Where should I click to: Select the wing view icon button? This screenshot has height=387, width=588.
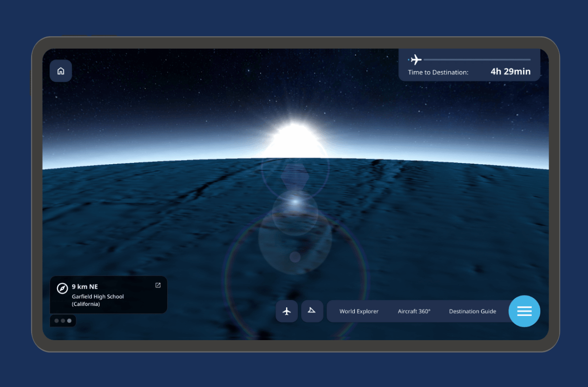tap(312, 311)
